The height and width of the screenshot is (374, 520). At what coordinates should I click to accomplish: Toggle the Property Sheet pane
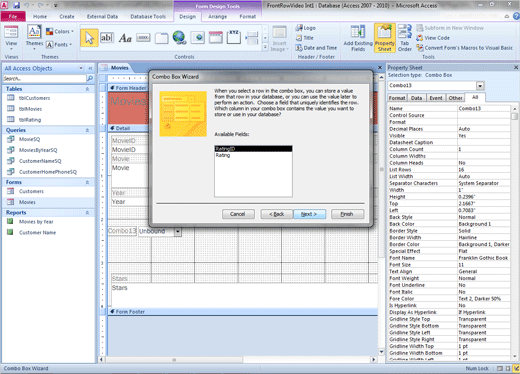click(x=384, y=38)
